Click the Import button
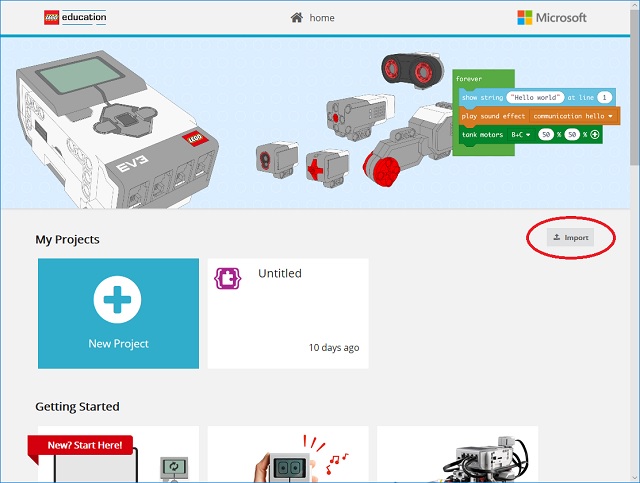The width and height of the screenshot is (640, 483). (x=571, y=237)
